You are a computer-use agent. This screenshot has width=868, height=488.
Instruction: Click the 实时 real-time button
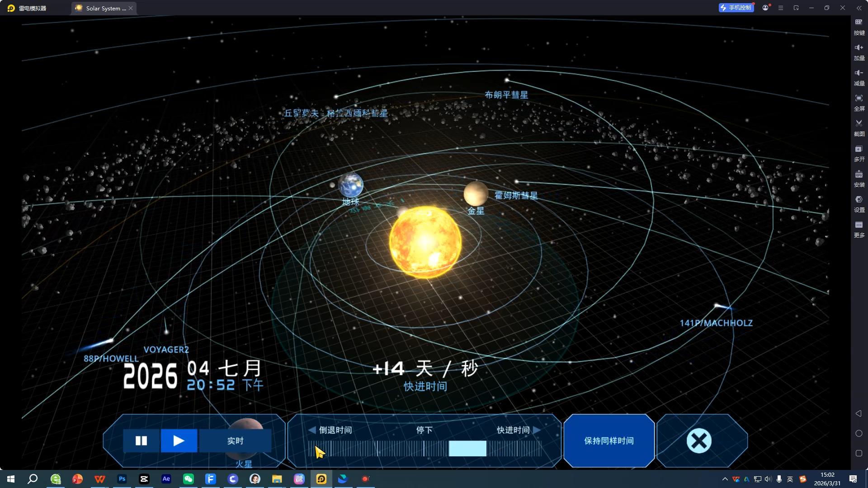(x=235, y=441)
